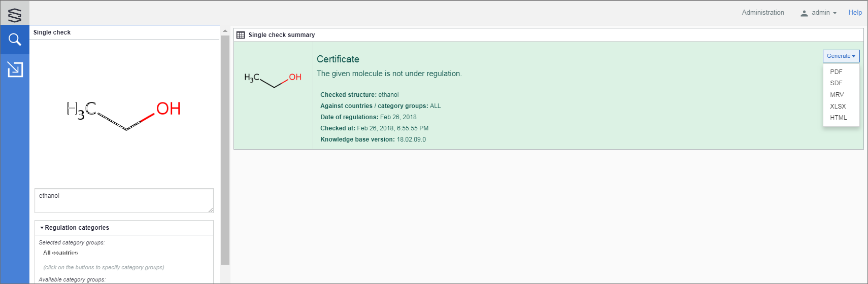The height and width of the screenshot is (284, 868).
Task: Choose HTML export format
Action: pyautogui.click(x=838, y=118)
